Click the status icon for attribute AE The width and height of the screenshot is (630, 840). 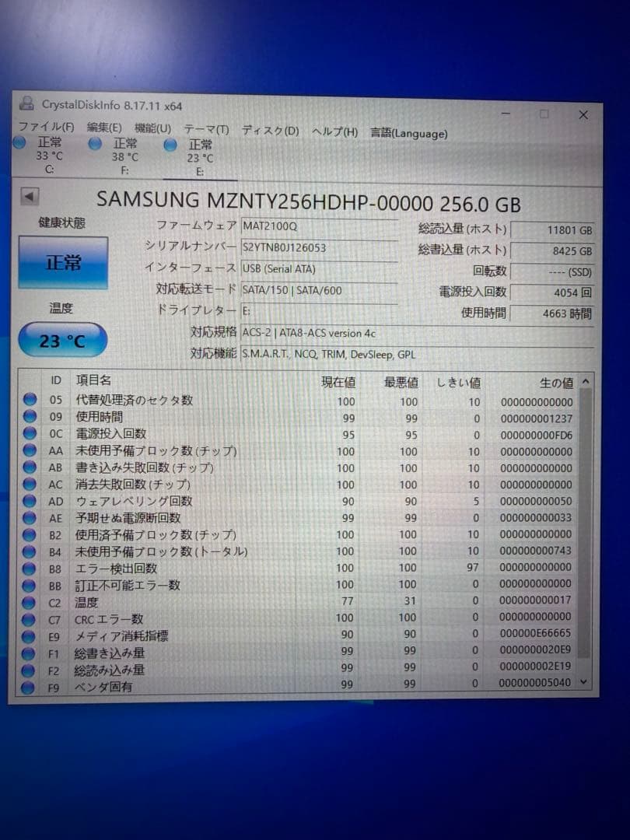(x=29, y=517)
